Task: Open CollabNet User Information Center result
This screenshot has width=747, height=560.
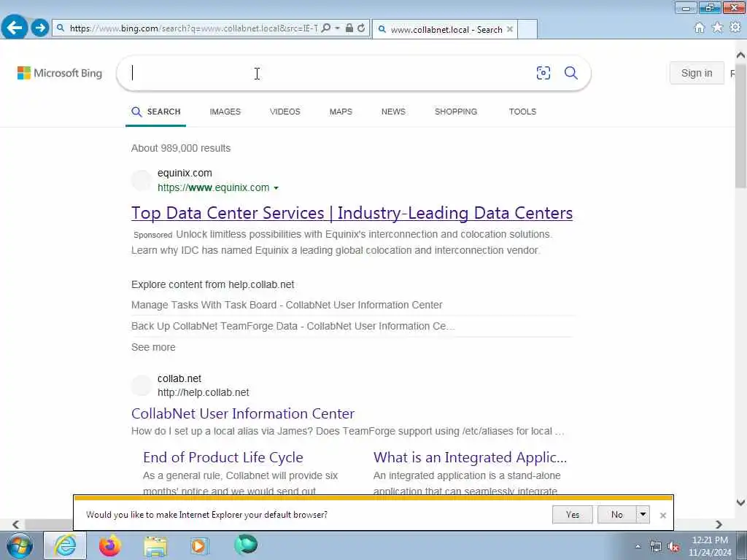Action: click(243, 413)
